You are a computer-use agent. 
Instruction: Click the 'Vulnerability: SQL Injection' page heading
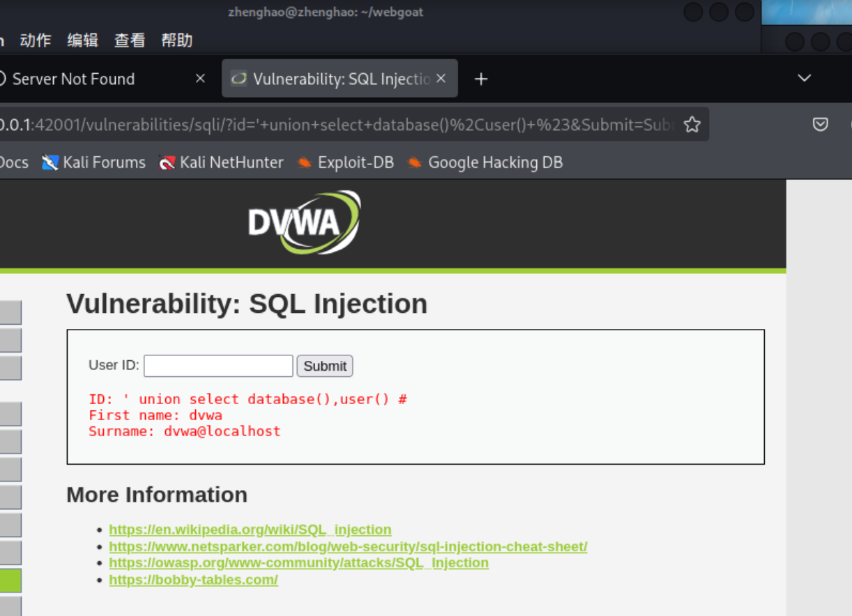tap(247, 304)
